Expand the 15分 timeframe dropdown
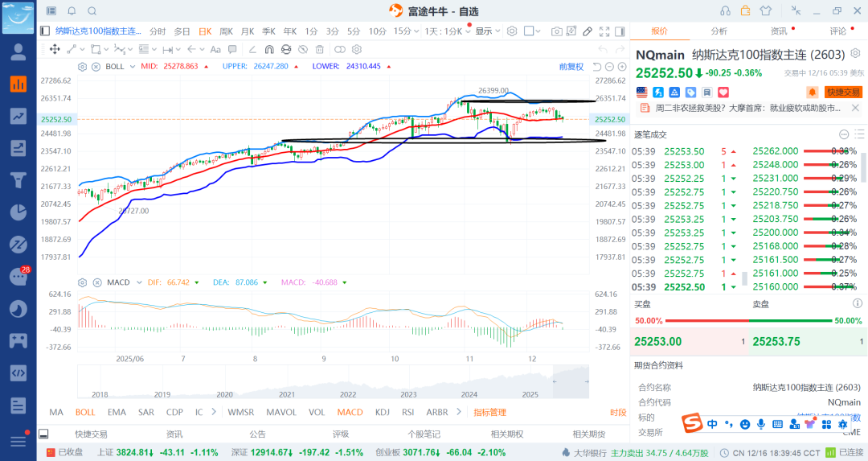 [416, 31]
